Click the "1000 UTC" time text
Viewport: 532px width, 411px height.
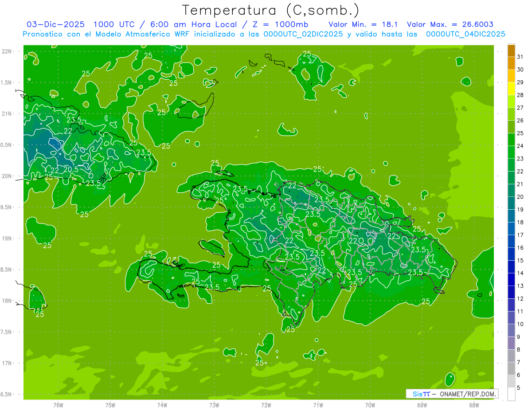click(116, 25)
